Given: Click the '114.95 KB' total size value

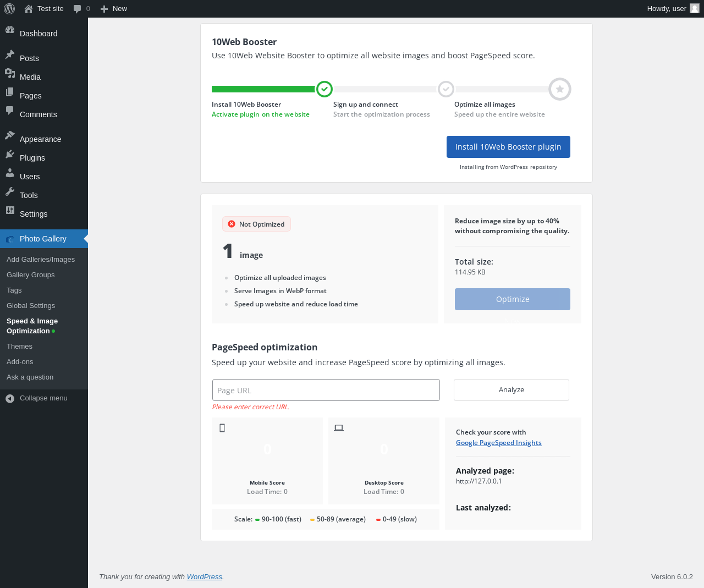Looking at the screenshot, I should pyautogui.click(x=470, y=272).
